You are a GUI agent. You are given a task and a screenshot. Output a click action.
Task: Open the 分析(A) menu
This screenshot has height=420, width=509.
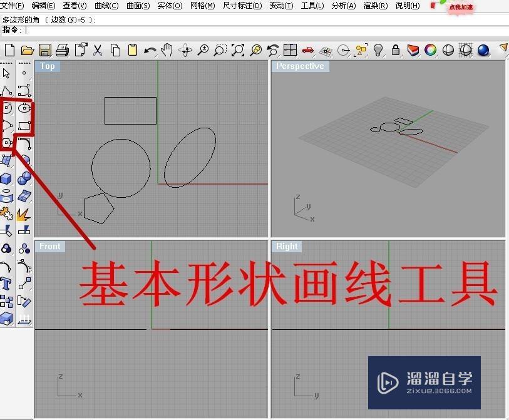point(344,6)
